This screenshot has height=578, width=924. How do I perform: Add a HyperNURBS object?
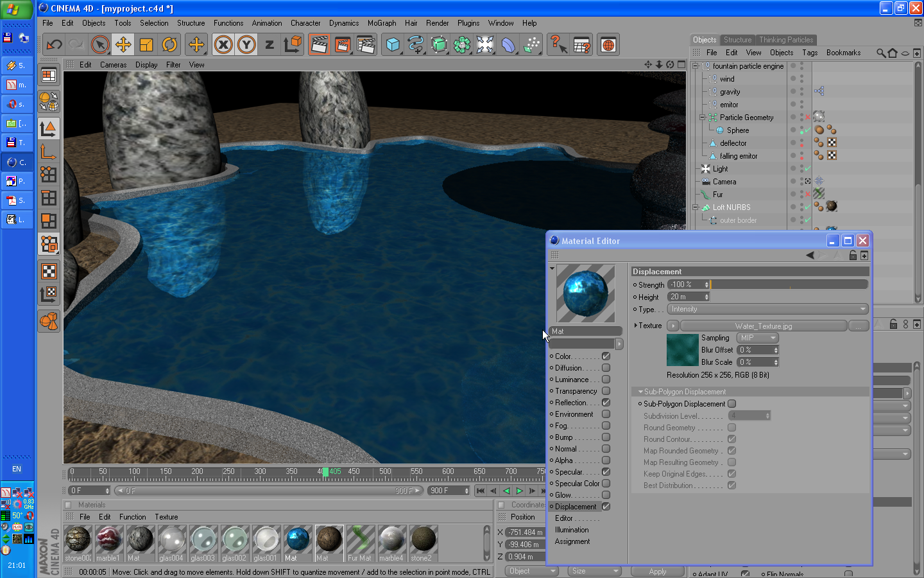point(439,45)
